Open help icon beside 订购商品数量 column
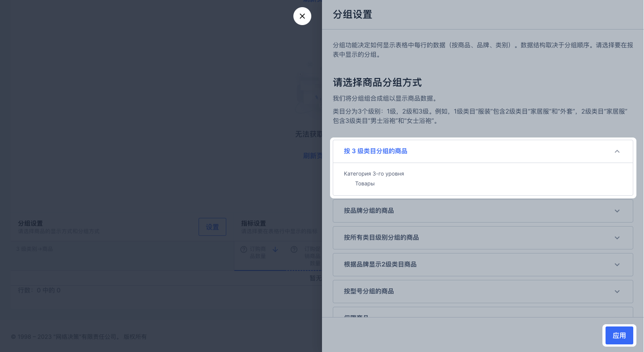The height and width of the screenshot is (352, 644). pos(244,249)
